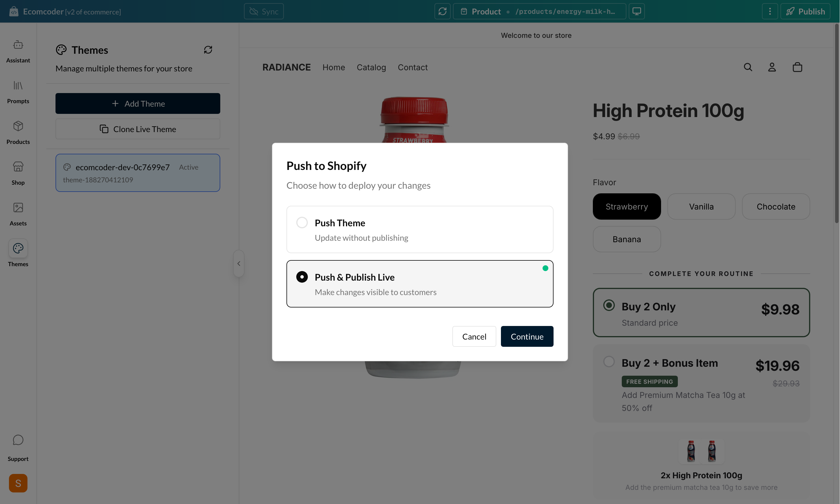Open the Catalog navigation item
The image size is (840, 504).
pyautogui.click(x=371, y=67)
